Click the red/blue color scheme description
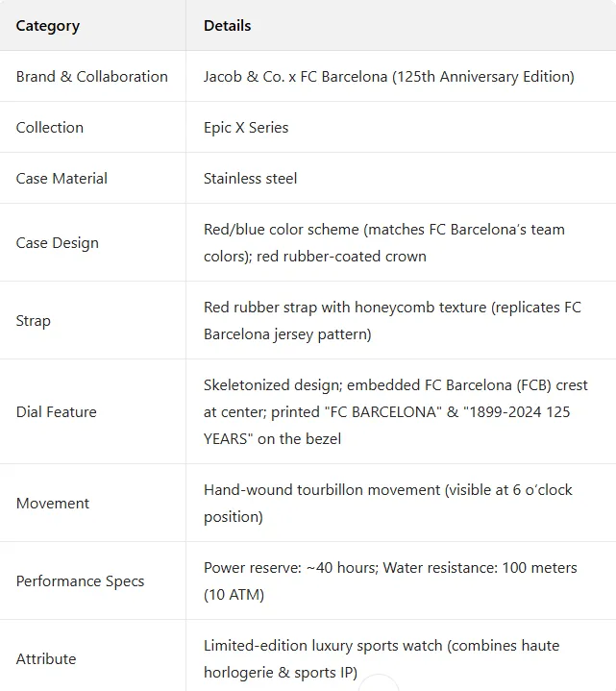616x691 pixels. pyautogui.click(x=383, y=242)
